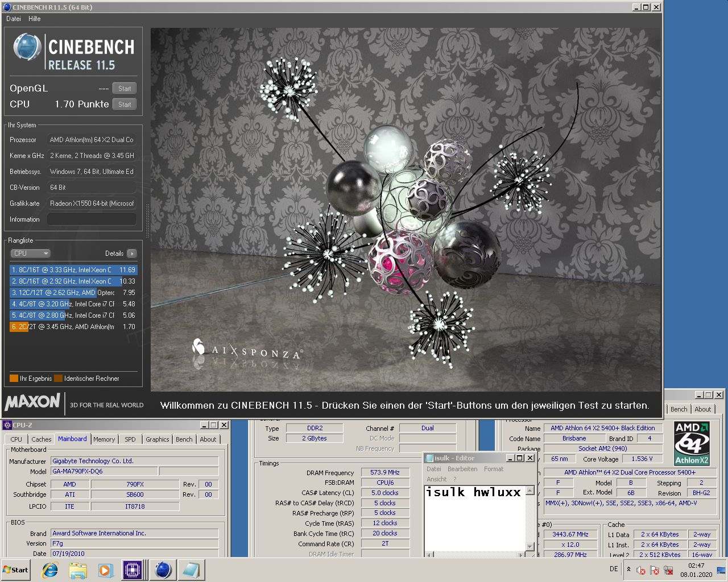Open the Windows Start menu

[16, 569]
